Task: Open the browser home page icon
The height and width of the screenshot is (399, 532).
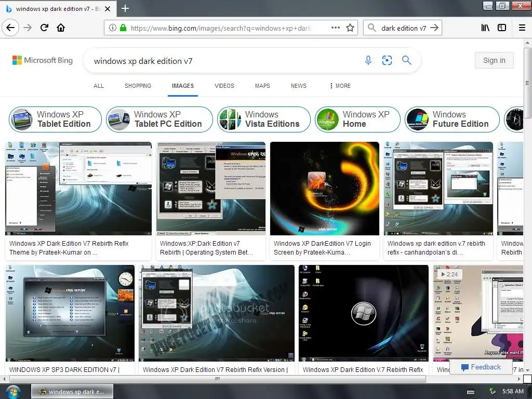Action: pos(61,28)
